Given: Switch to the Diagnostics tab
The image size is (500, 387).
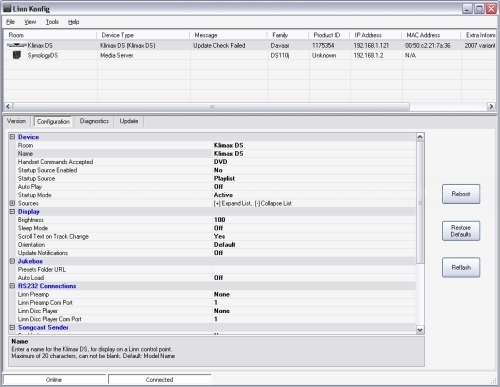Looking at the screenshot, I should tap(94, 121).
